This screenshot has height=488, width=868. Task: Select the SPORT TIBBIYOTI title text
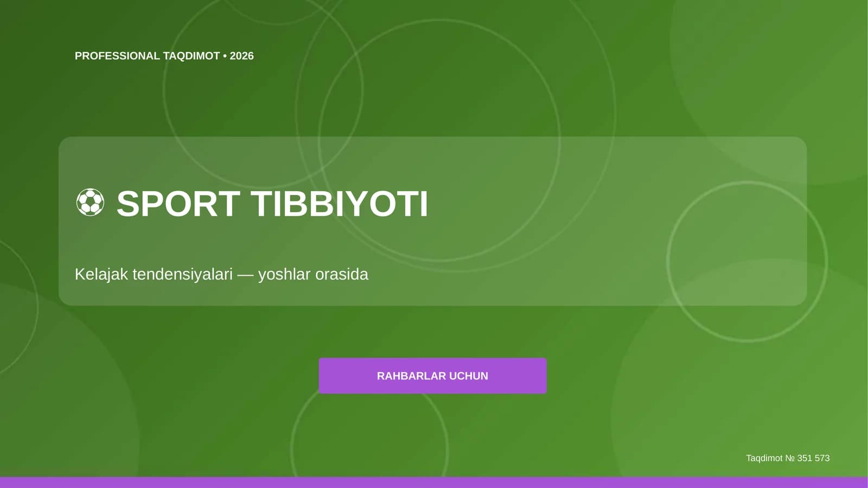point(272,204)
